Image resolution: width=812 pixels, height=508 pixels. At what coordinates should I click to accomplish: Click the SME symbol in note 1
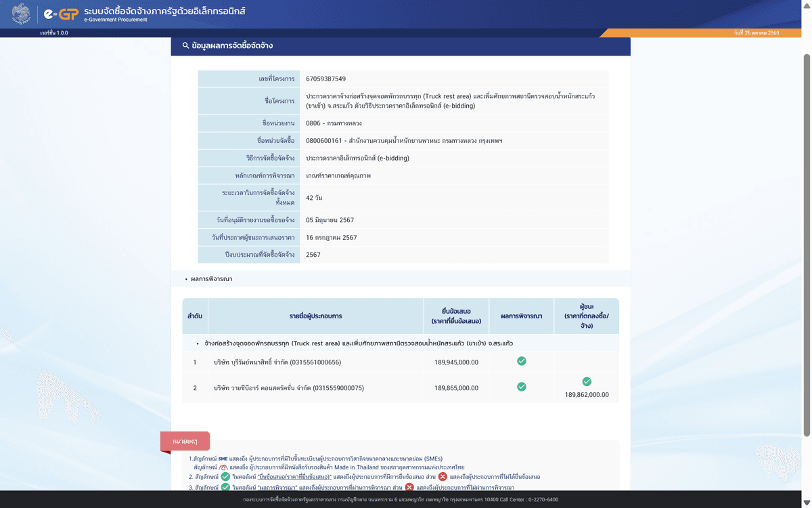point(223,459)
